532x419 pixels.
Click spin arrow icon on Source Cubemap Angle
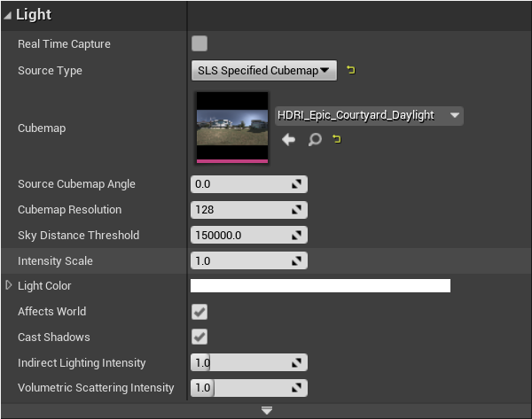298,184
